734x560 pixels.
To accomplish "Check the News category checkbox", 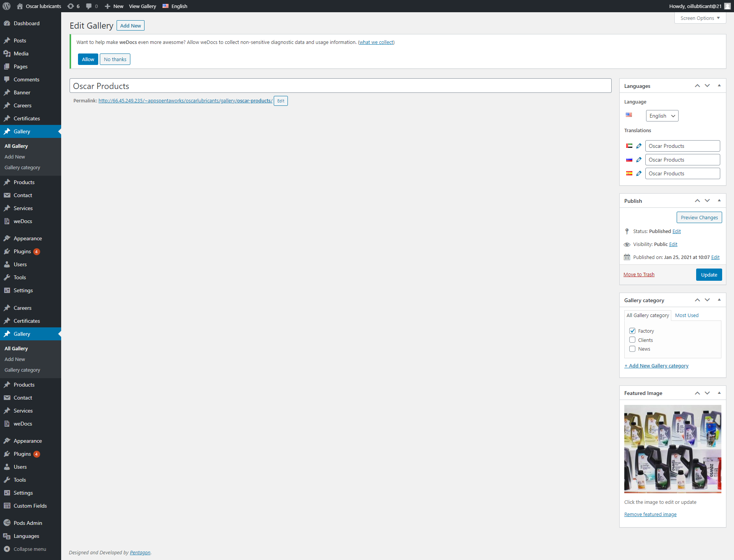I will 632,349.
